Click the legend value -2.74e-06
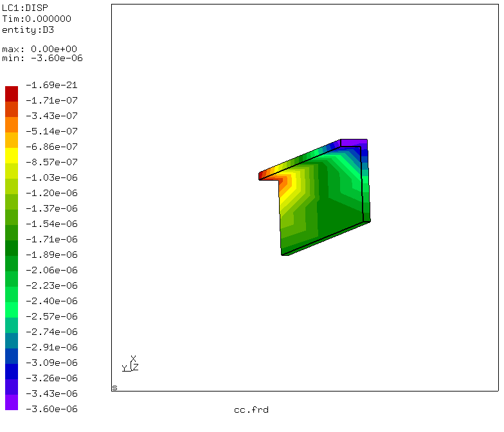504x432 pixels. tap(51, 332)
